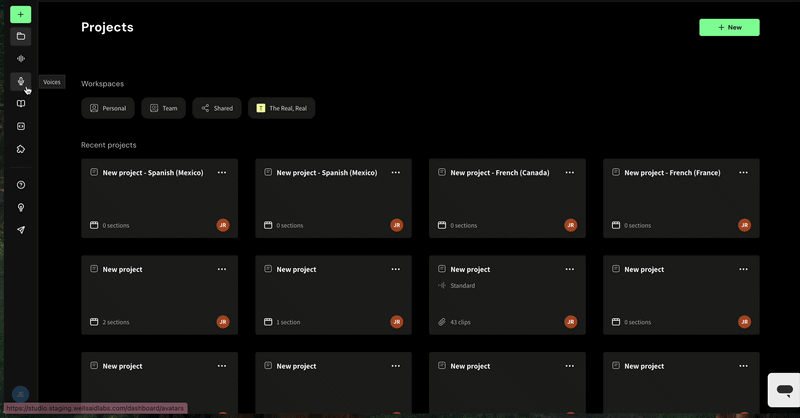Open the puzzle piece integrations icon

pyautogui.click(x=20, y=149)
